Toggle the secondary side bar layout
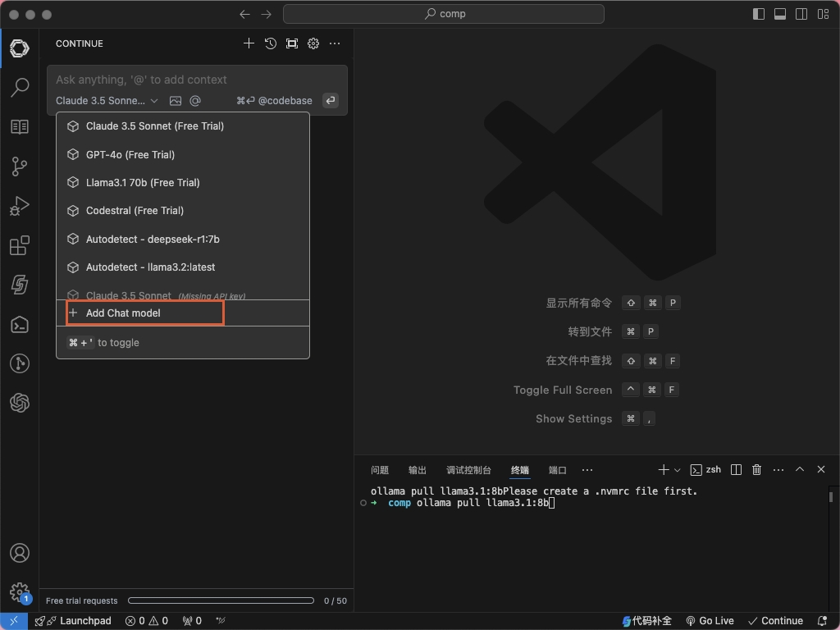This screenshot has width=840, height=630. [x=801, y=15]
